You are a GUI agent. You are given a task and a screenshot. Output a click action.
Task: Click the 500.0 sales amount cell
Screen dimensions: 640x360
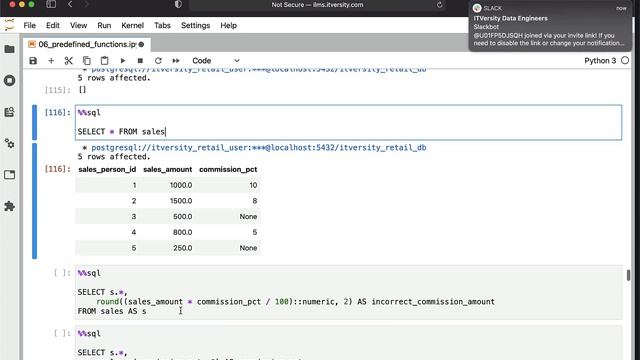(182, 217)
